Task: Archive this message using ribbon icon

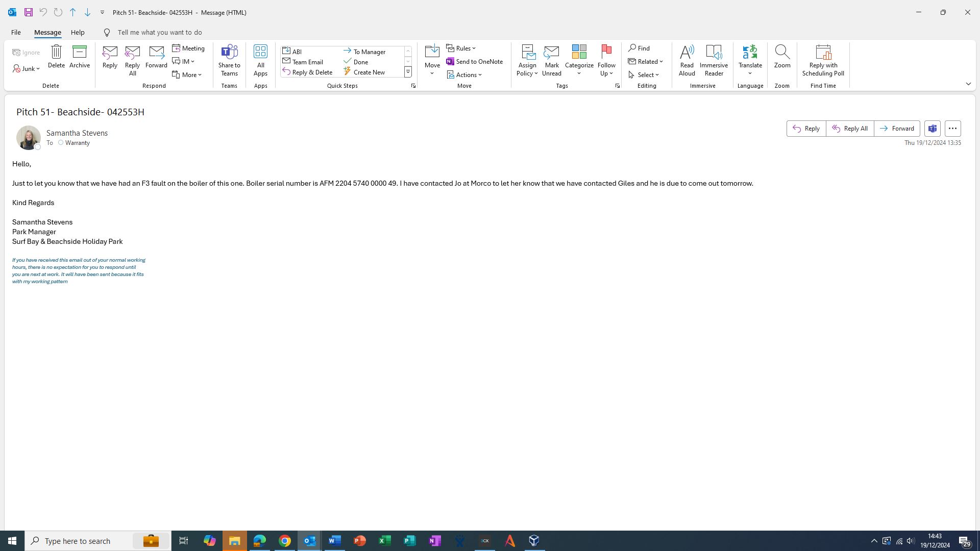Action: (x=80, y=52)
